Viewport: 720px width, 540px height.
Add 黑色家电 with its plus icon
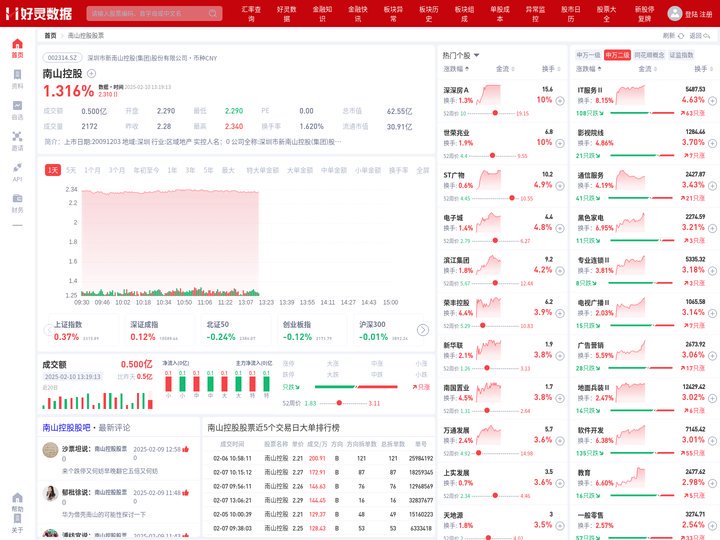point(712,228)
